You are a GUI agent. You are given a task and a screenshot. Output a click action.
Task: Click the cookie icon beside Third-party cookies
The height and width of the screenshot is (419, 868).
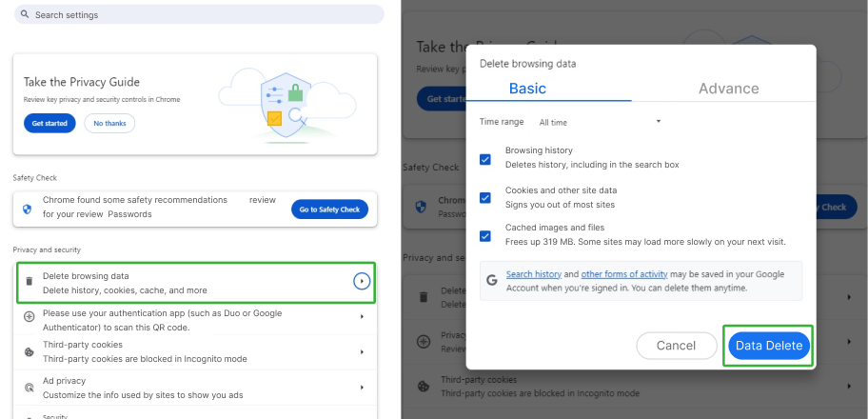30,352
